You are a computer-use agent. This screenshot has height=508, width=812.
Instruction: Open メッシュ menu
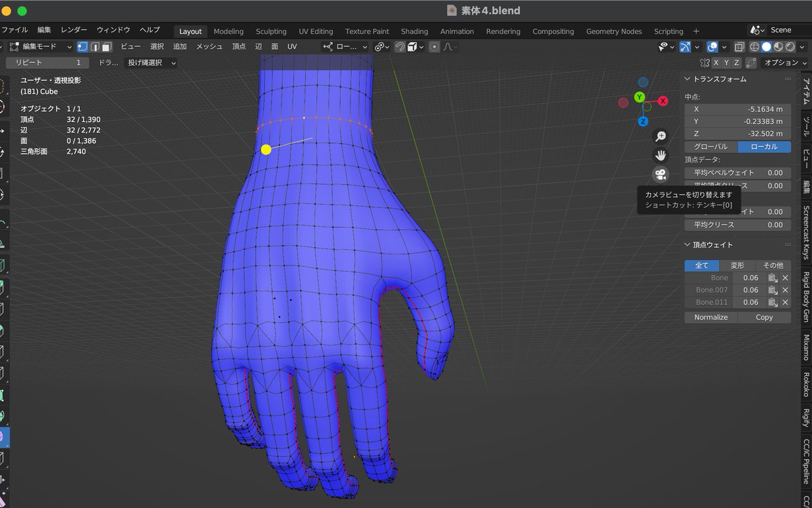pos(209,47)
